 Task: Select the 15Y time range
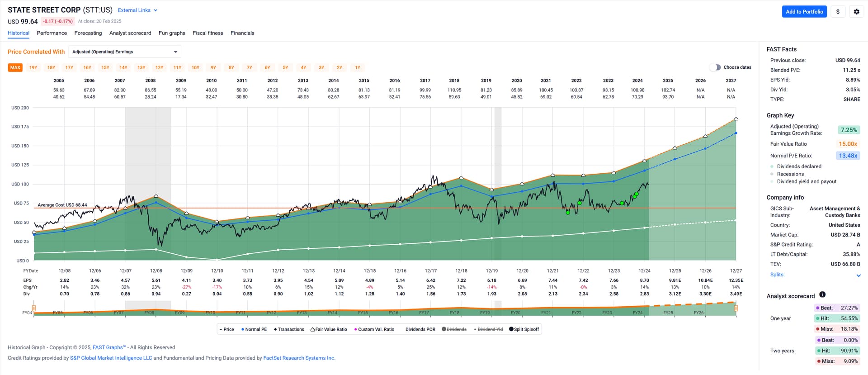[x=105, y=67]
